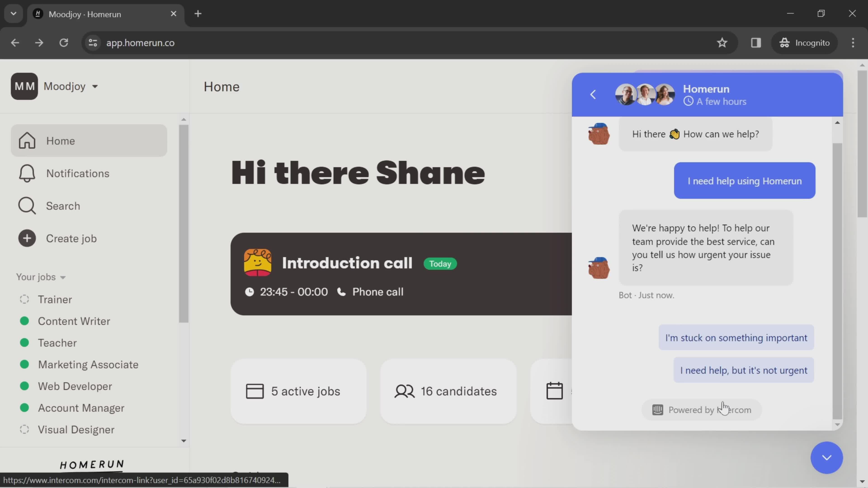Screen dimensions: 868x488
Task: Click the magnifying glass Search icon
Action: pos(27,206)
